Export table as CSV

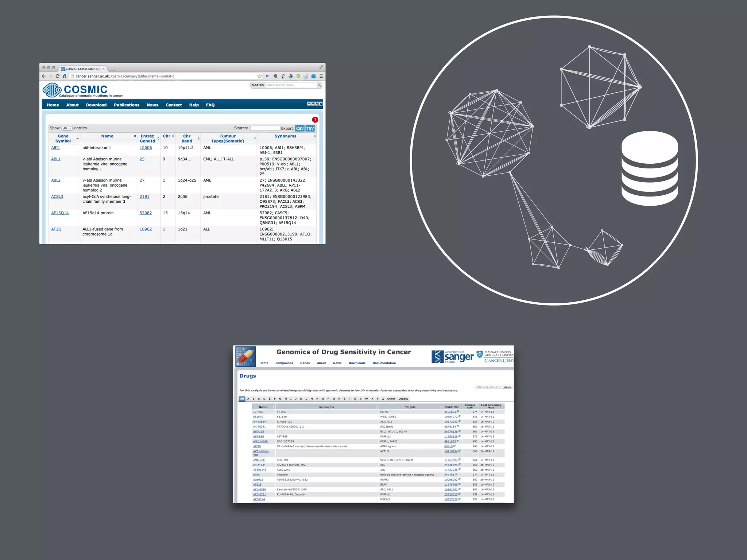pos(299,128)
